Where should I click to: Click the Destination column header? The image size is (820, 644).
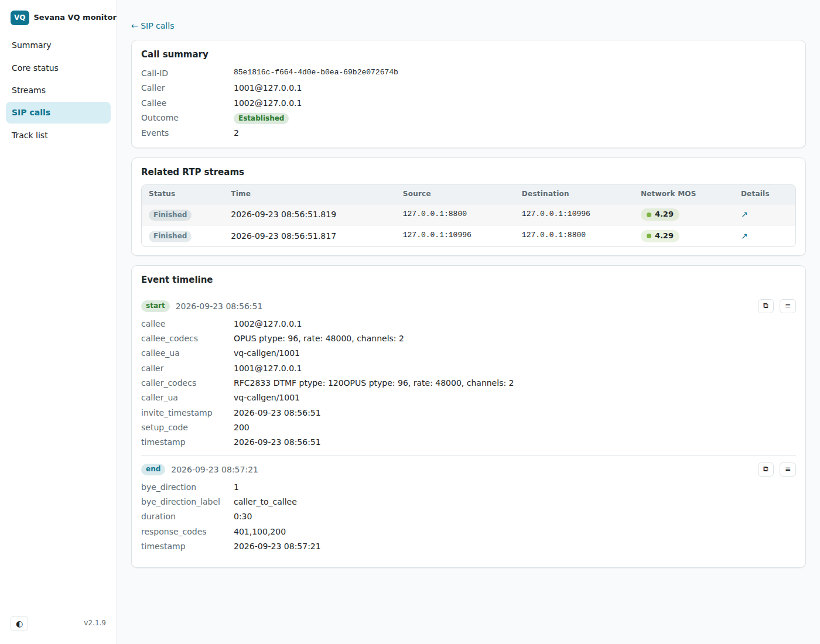pos(545,194)
